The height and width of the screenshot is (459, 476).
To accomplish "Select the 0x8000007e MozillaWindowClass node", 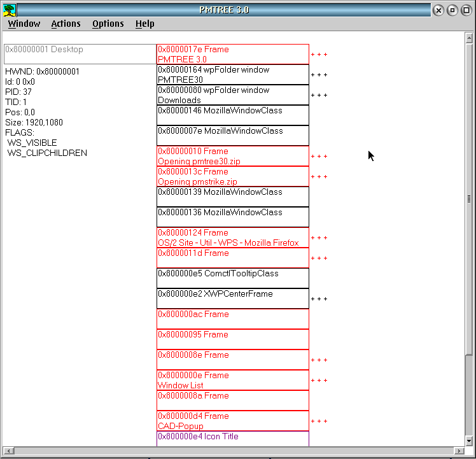I will [233, 136].
